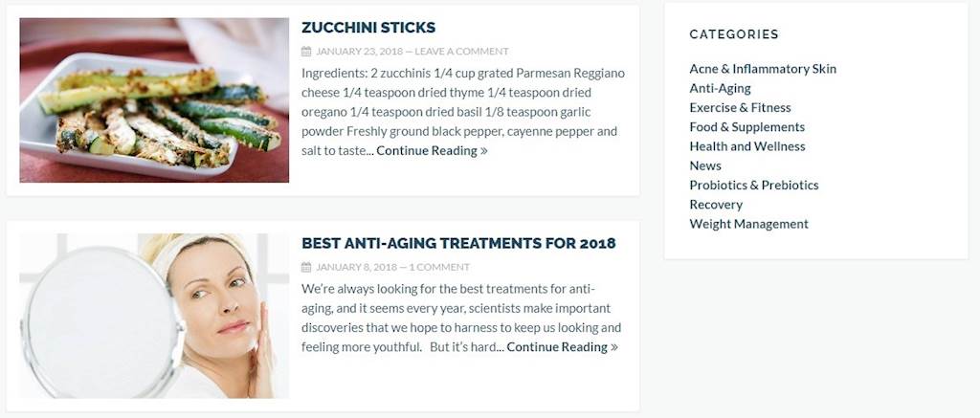The width and height of the screenshot is (980, 418).
Task: Continue Reading the Zucchini Sticks post
Action: tap(432, 150)
